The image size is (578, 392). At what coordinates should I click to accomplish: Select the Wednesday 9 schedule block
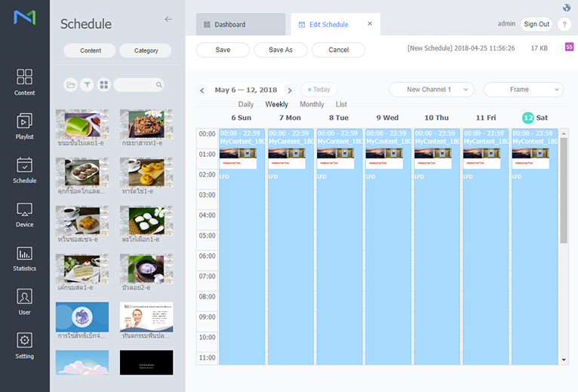click(x=388, y=247)
